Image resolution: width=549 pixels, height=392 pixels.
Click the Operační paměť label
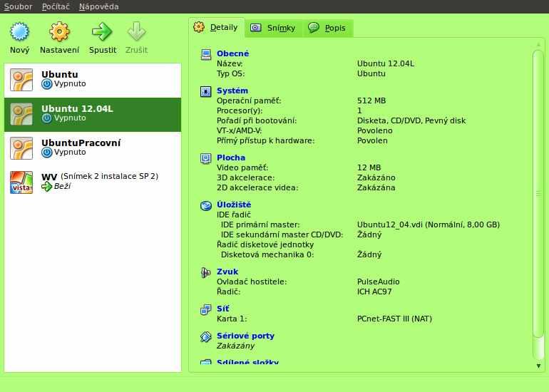click(249, 100)
